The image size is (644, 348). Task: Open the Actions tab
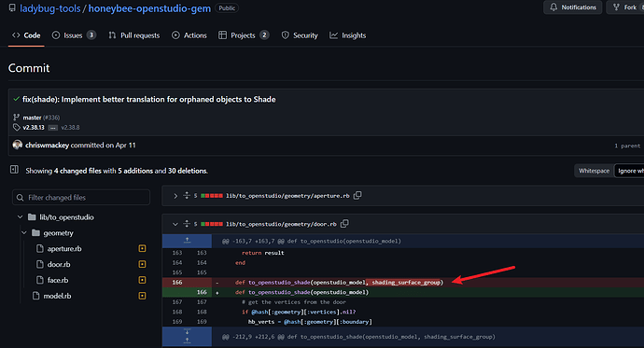tap(189, 35)
